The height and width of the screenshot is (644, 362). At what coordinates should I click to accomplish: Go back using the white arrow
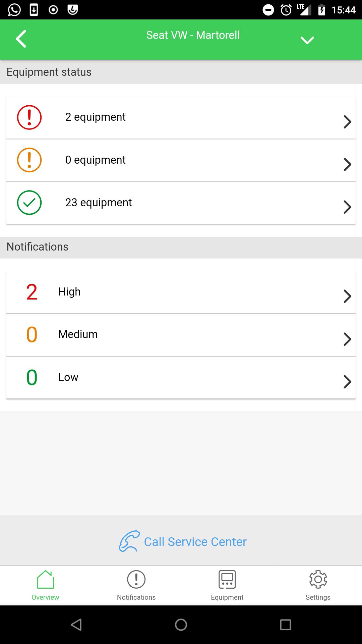click(x=21, y=39)
